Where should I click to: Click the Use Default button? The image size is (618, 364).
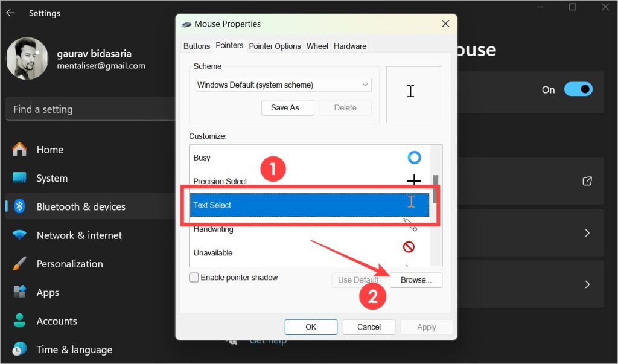coord(358,279)
